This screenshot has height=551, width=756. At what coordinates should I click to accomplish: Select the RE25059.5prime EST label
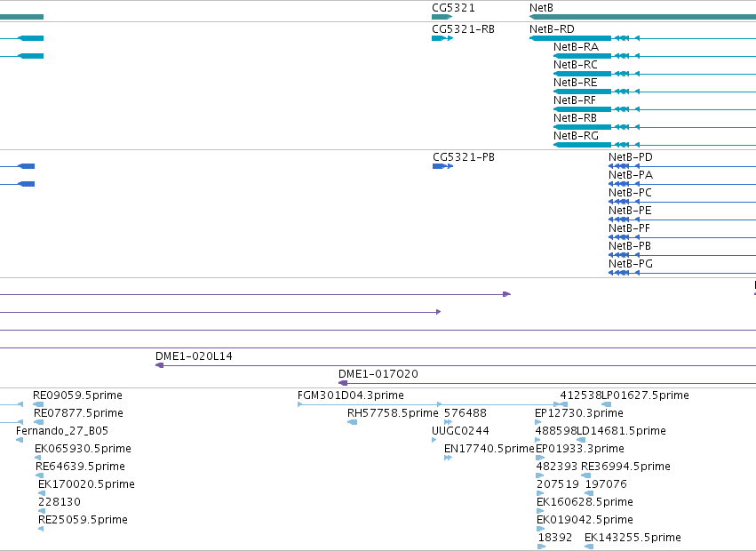point(83,520)
